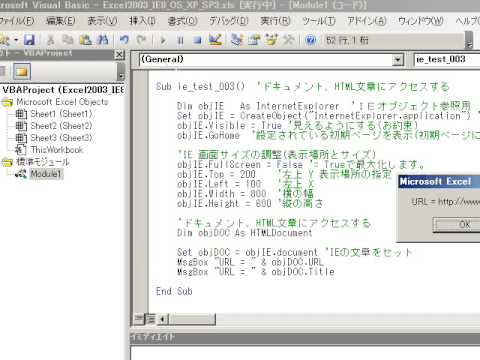Toggle Design Mode toolbar icon
The height and width of the screenshot is (360, 480).
click(215, 40)
